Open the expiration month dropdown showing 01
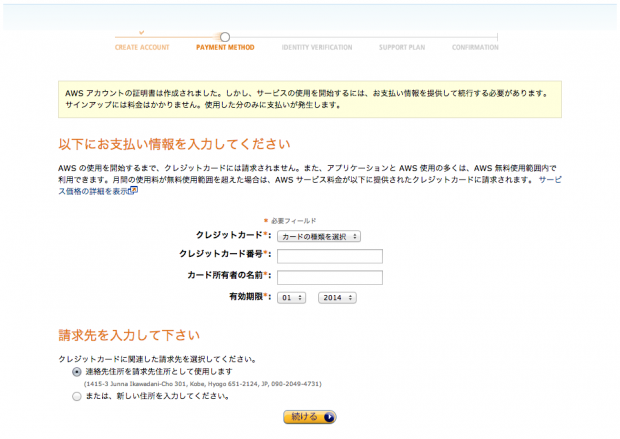 pos(291,298)
